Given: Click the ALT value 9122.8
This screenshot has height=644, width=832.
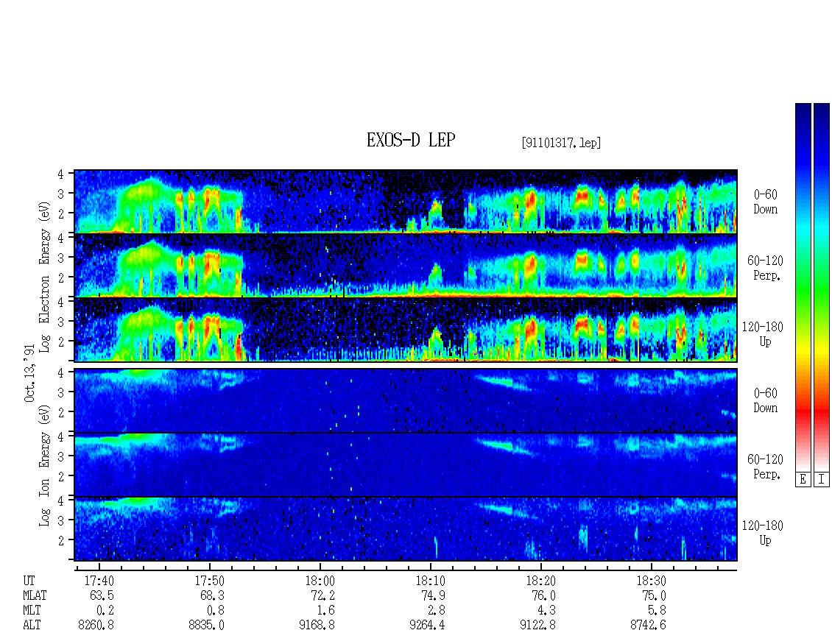Looking at the screenshot, I should point(537,626).
